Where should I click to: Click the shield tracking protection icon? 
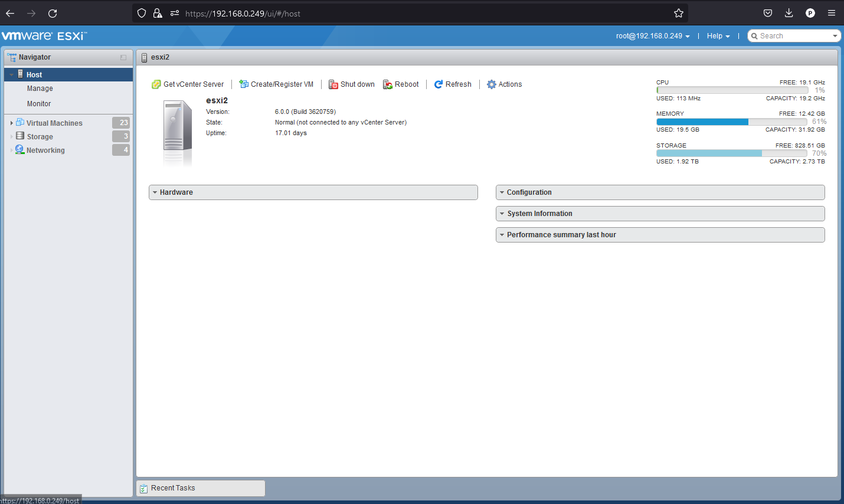click(141, 13)
